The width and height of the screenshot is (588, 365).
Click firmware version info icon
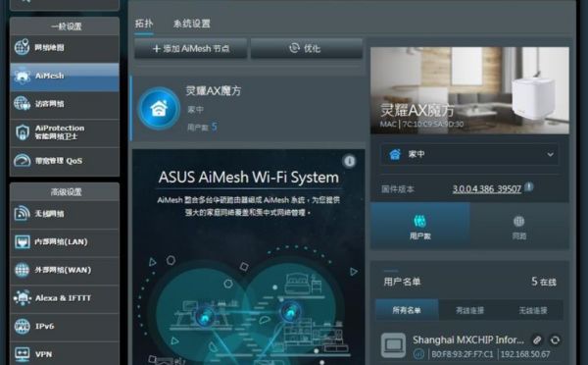[529, 186]
